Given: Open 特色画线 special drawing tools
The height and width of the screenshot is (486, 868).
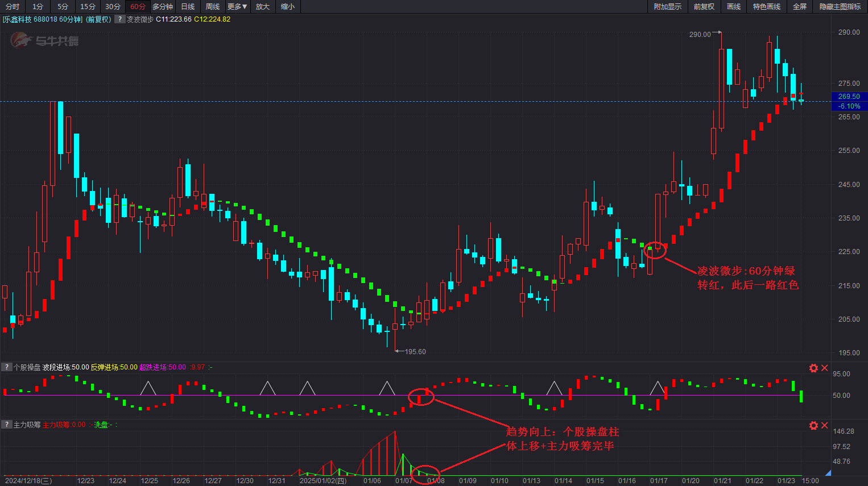Looking at the screenshot, I should (x=767, y=7).
